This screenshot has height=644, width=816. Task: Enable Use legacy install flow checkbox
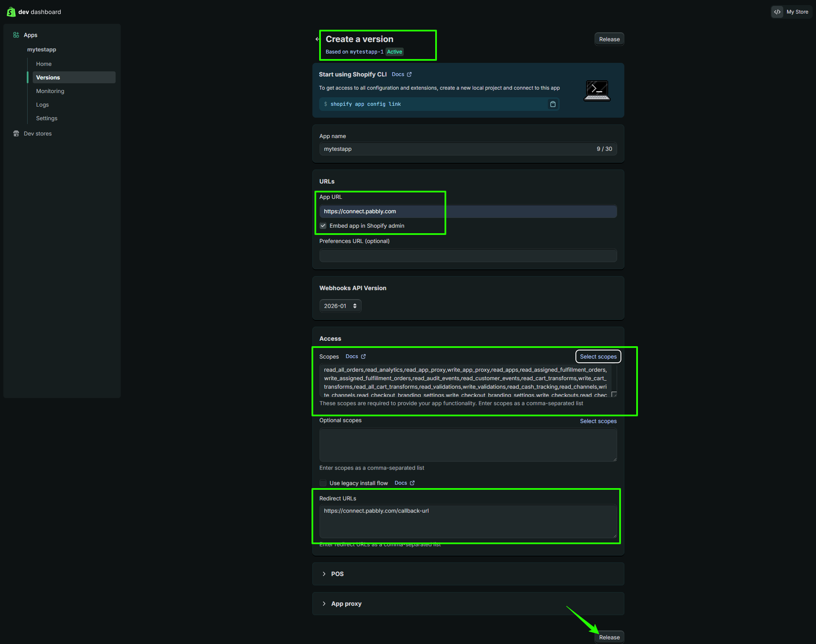(x=323, y=483)
